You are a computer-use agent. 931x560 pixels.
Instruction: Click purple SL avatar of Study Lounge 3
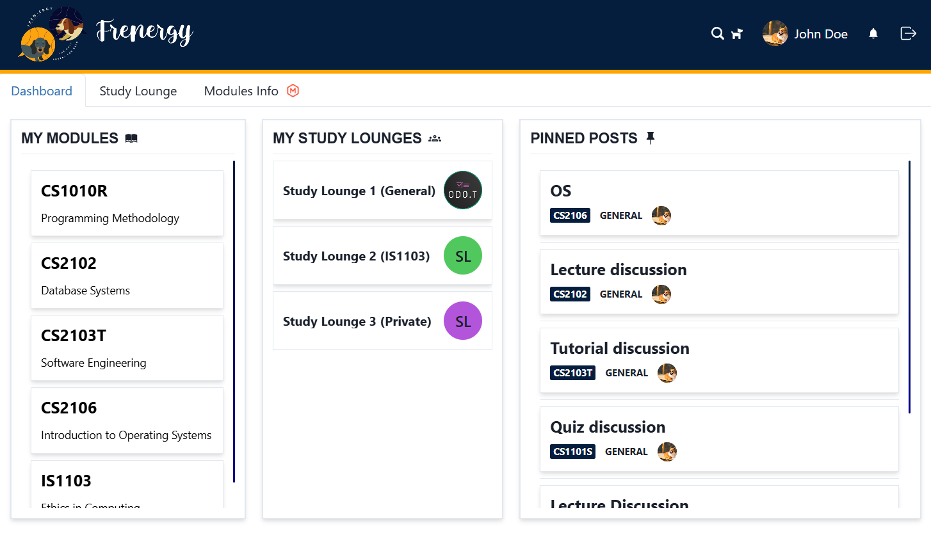(x=463, y=321)
